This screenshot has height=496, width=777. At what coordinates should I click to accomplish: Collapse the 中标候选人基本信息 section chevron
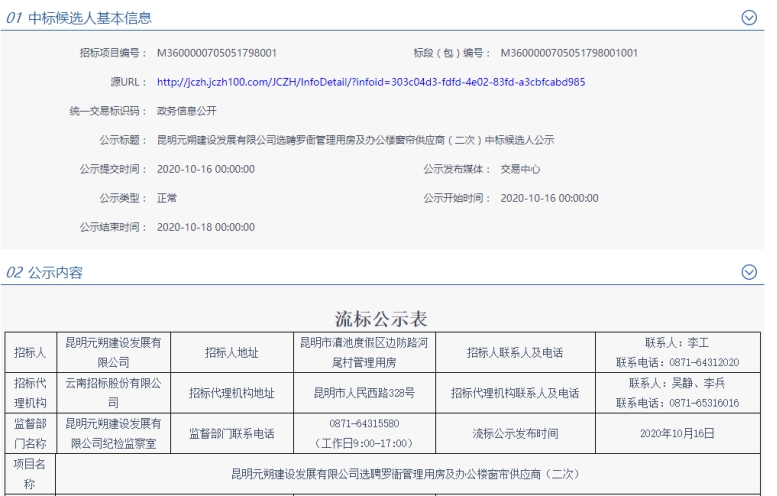(x=748, y=18)
